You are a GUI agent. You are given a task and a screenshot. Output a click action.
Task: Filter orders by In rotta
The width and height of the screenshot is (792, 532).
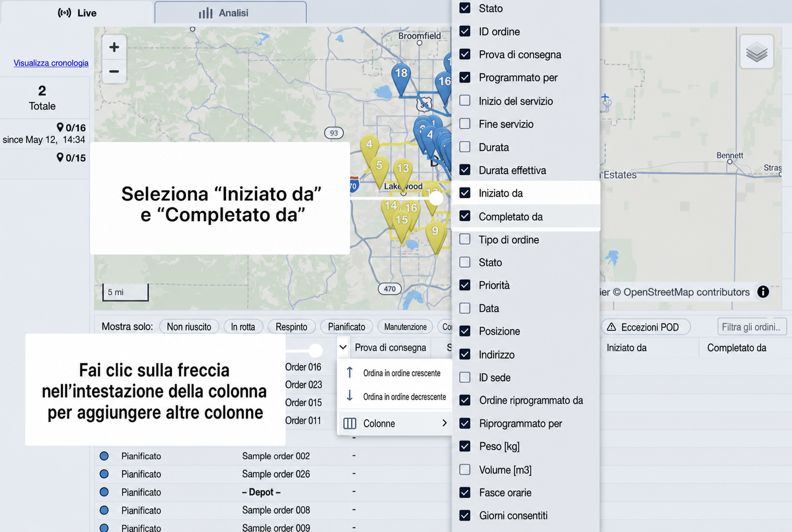point(243,327)
